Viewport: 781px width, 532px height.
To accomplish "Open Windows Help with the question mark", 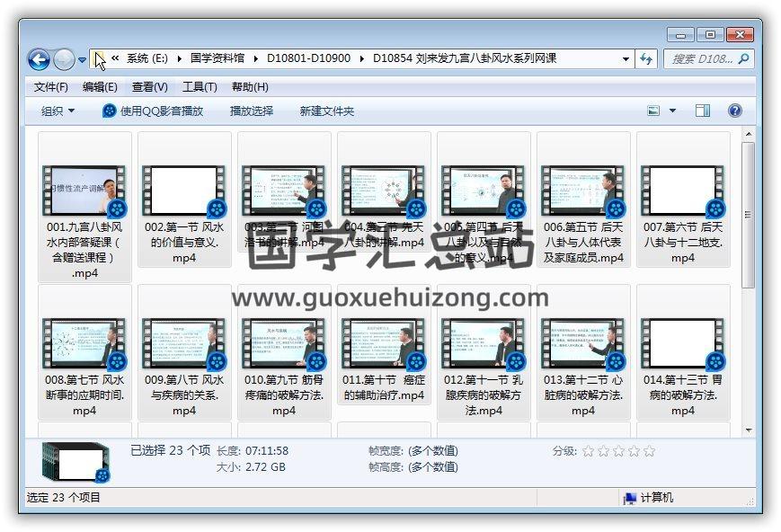I will point(734,111).
